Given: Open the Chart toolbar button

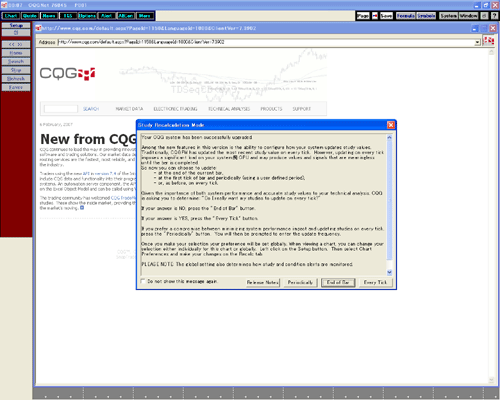Looking at the screenshot, I should (11, 16).
